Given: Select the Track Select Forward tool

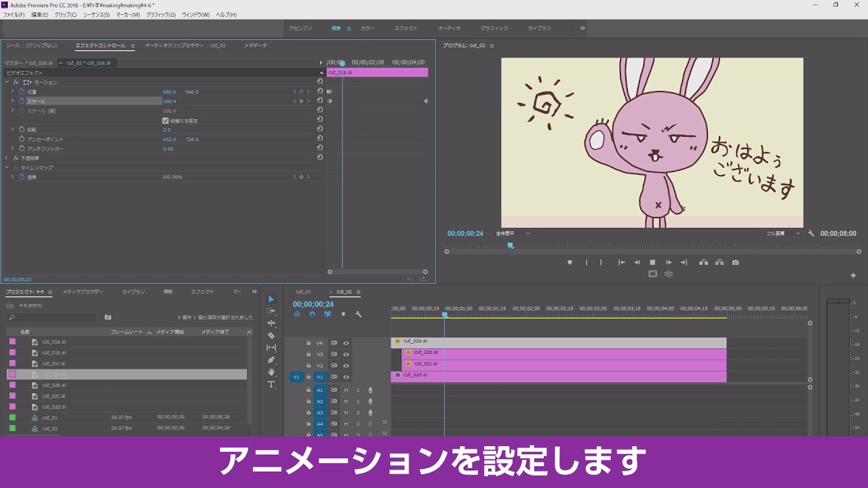Looking at the screenshot, I should click(x=271, y=311).
